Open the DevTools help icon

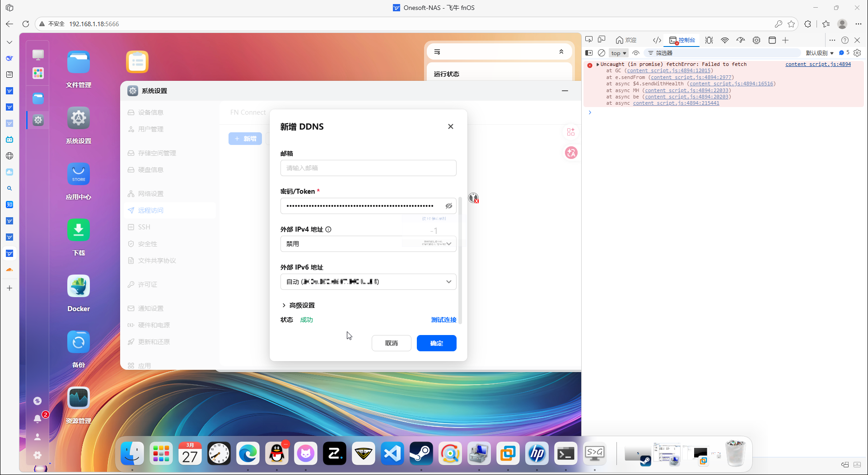(845, 40)
